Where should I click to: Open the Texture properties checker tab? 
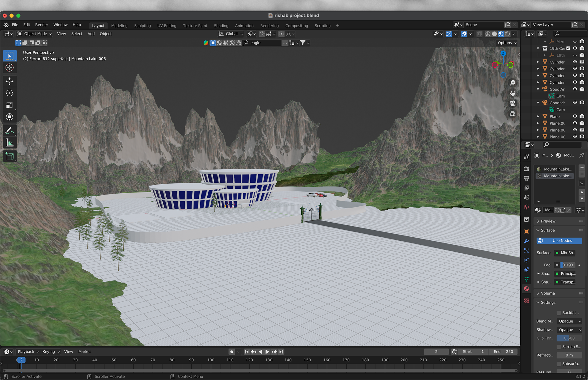[x=526, y=301]
